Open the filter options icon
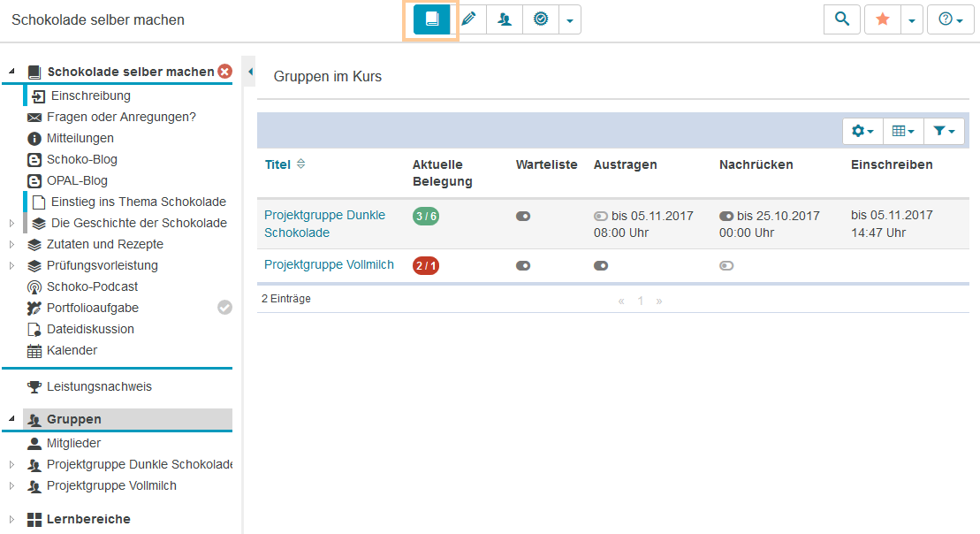Image resolution: width=980 pixels, height=534 pixels. tap(944, 130)
